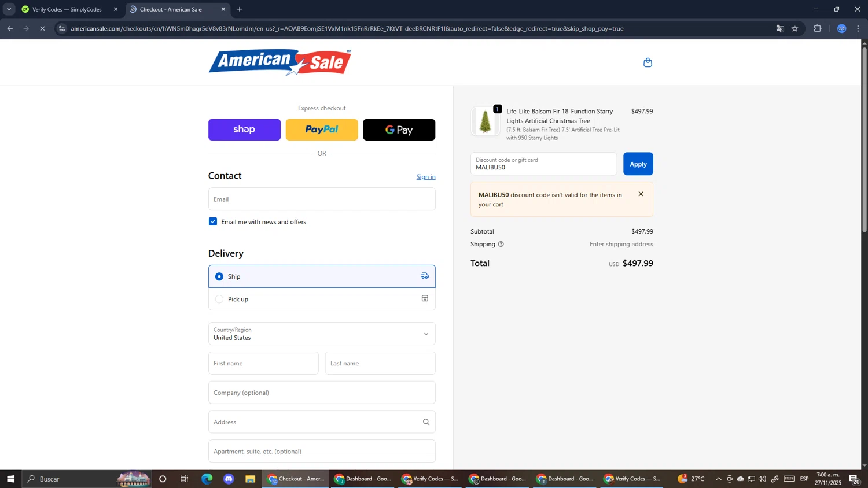Click the Sign in link
This screenshot has width=868, height=488.
(426, 177)
